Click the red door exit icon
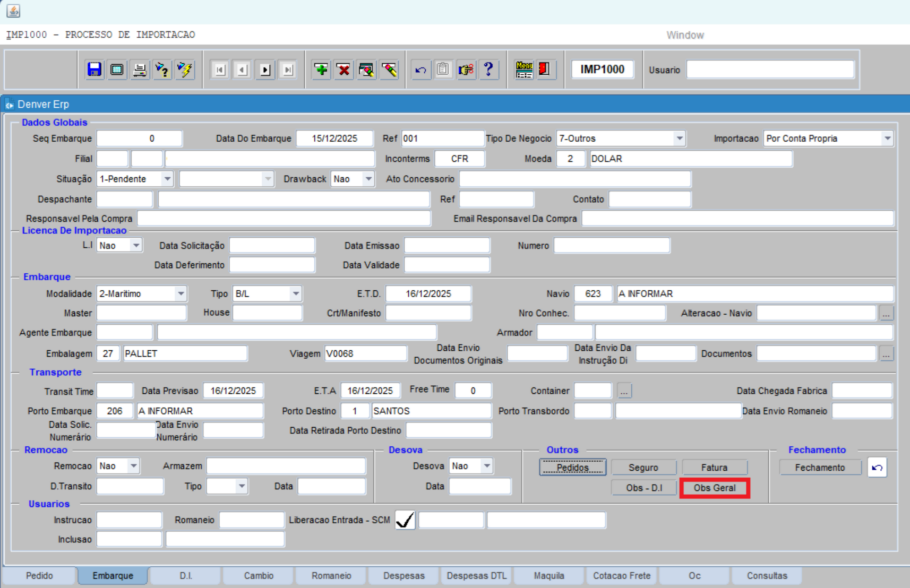 pyautogui.click(x=544, y=70)
